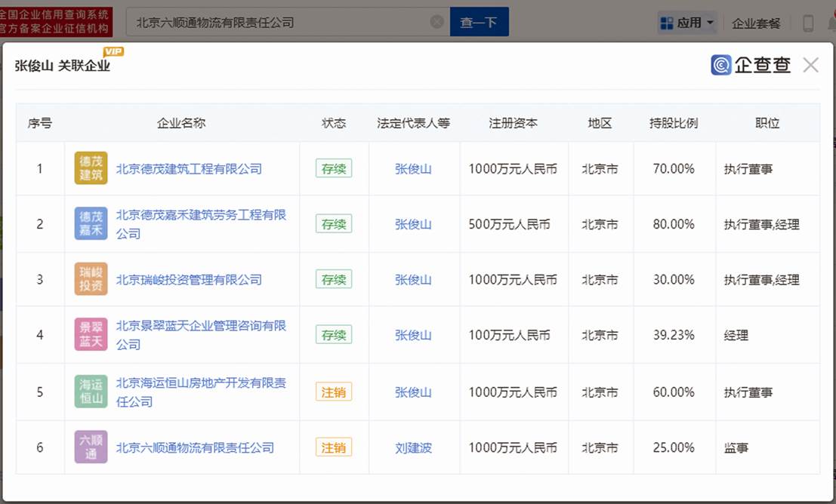
Task: Open 北京六顺通物流有限责任公司 link in table
Action: point(195,447)
